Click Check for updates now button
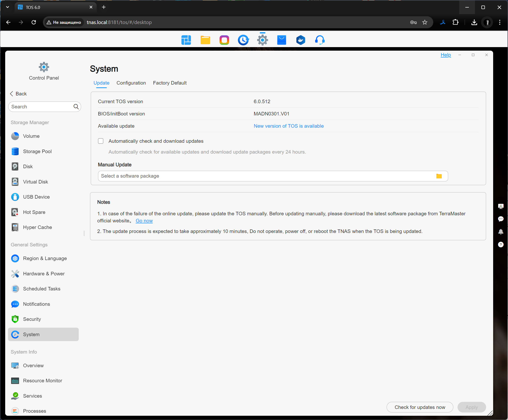 tap(419, 407)
